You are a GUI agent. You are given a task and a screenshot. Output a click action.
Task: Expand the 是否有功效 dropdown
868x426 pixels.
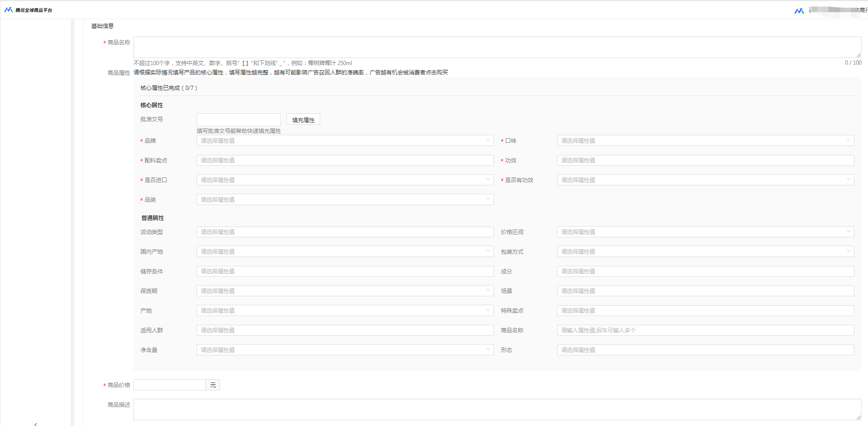(x=705, y=180)
